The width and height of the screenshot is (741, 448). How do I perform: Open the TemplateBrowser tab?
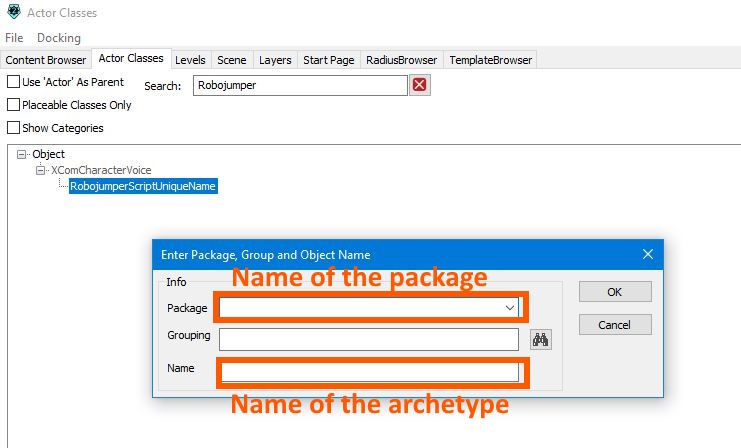(491, 60)
